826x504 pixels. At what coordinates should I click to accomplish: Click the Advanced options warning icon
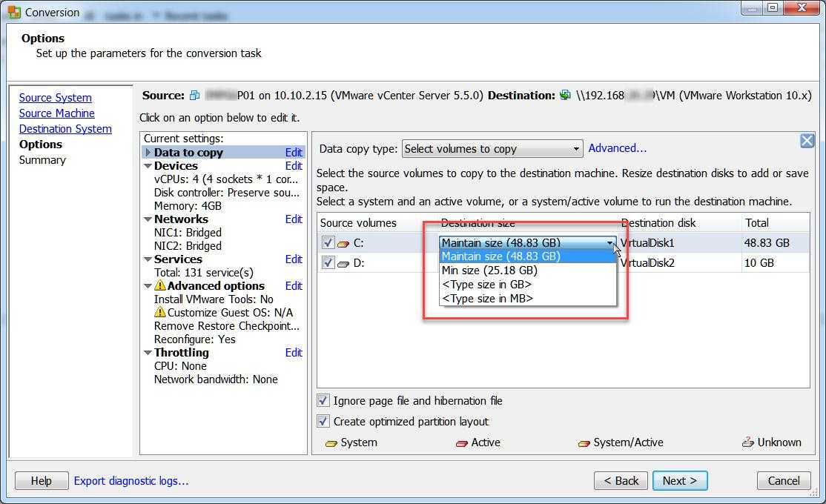159,286
